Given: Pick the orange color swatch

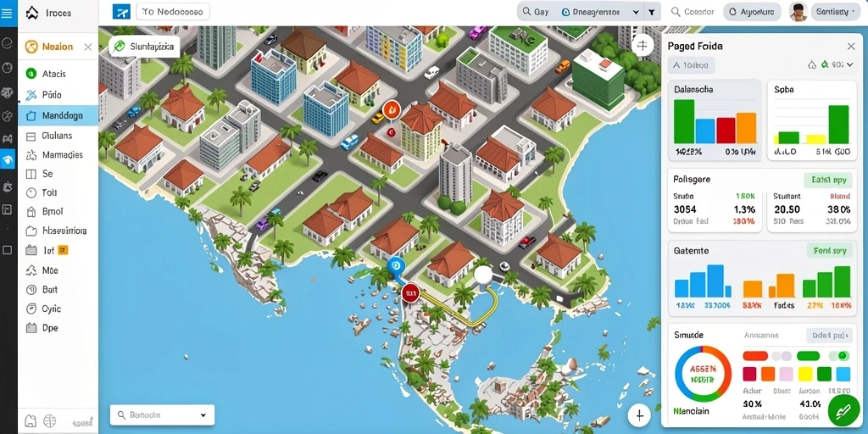Looking at the screenshot, I should tap(768, 374).
